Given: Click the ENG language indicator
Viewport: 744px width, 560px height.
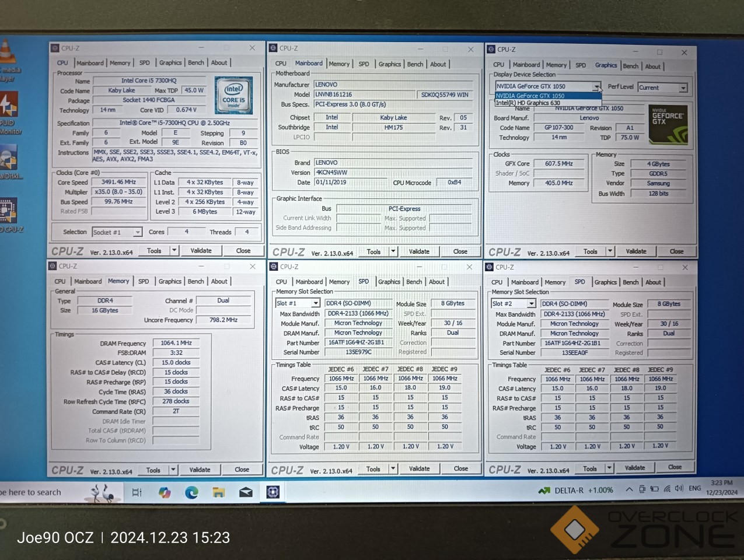Looking at the screenshot, I should [695, 488].
